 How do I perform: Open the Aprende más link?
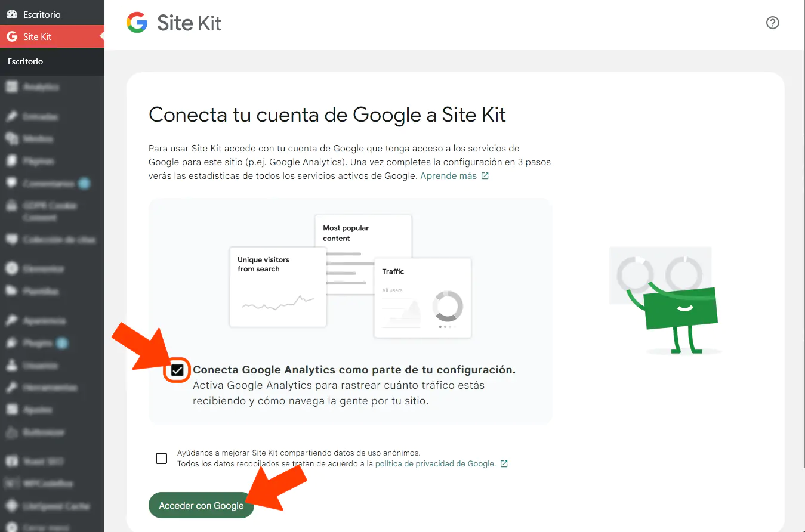pyautogui.click(x=449, y=176)
